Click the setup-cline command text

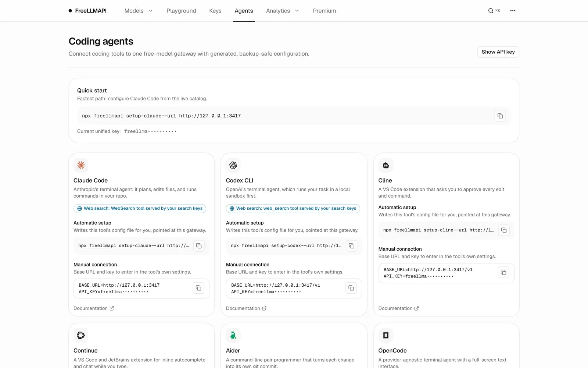click(438, 230)
